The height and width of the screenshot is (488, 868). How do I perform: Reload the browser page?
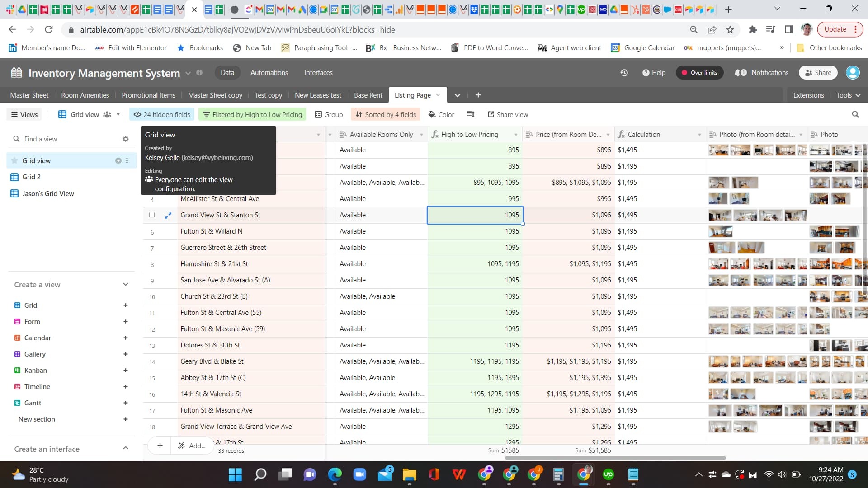(x=48, y=30)
